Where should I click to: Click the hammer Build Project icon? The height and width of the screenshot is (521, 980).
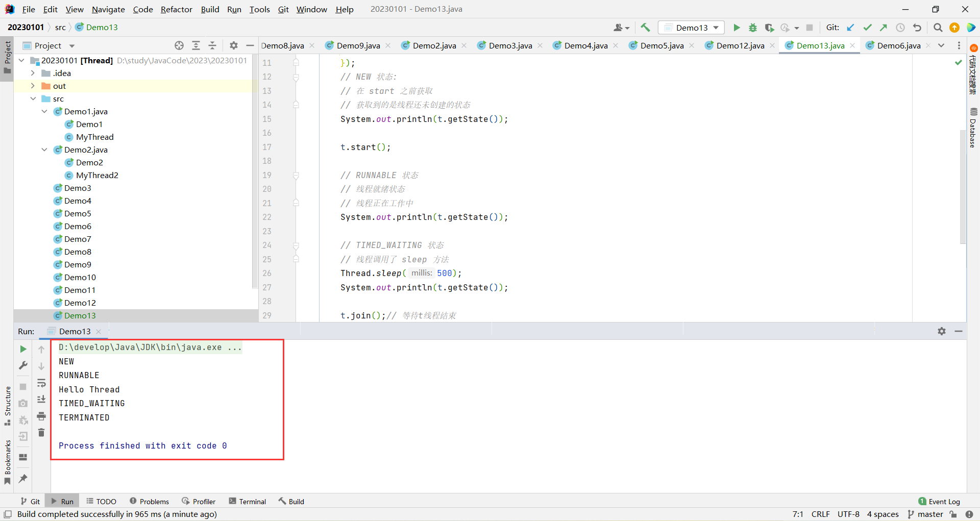tap(646, 28)
